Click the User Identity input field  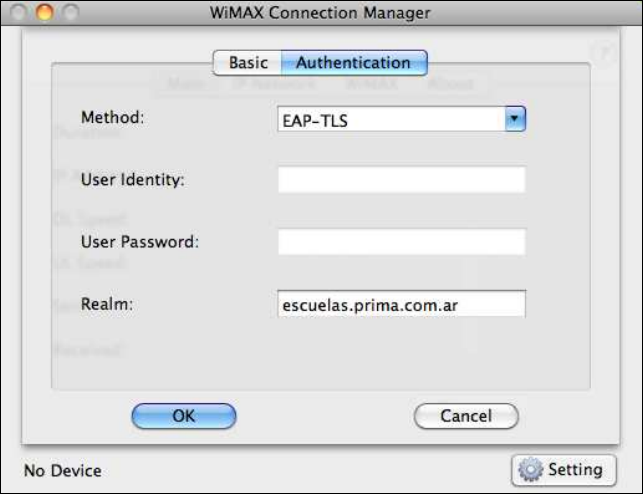click(x=401, y=180)
